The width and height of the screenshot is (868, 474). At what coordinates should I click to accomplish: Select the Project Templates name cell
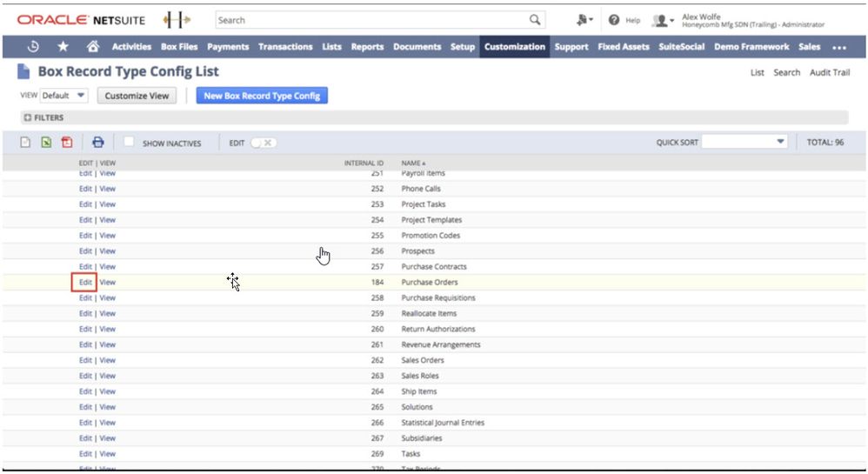(x=431, y=220)
